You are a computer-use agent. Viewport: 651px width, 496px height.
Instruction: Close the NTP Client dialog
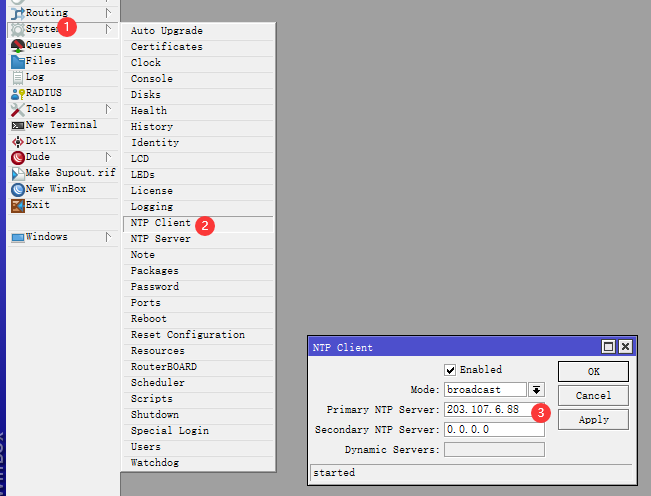[625, 346]
